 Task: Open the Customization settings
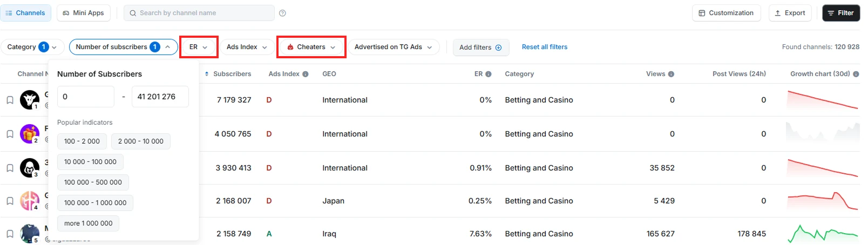click(x=726, y=13)
